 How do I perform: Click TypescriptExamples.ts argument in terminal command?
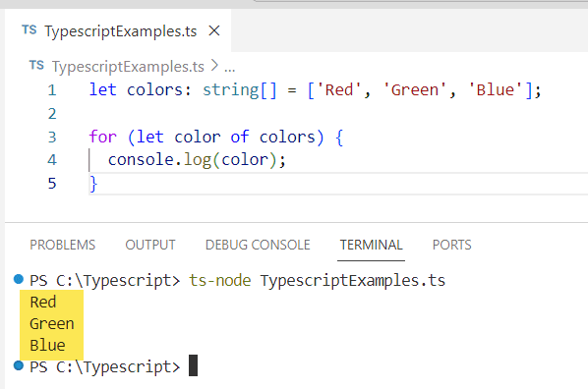[x=353, y=280]
